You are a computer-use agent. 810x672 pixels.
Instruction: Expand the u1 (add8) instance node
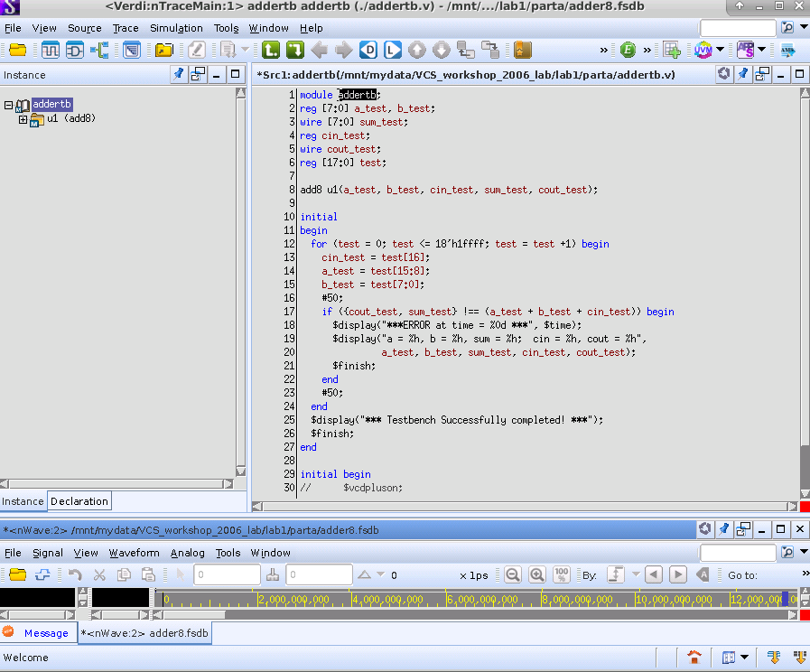point(22,117)
